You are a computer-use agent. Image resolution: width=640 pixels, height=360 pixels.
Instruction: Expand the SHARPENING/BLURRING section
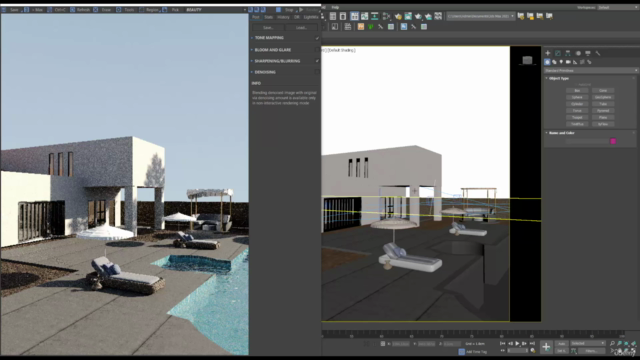coord(277,61)
